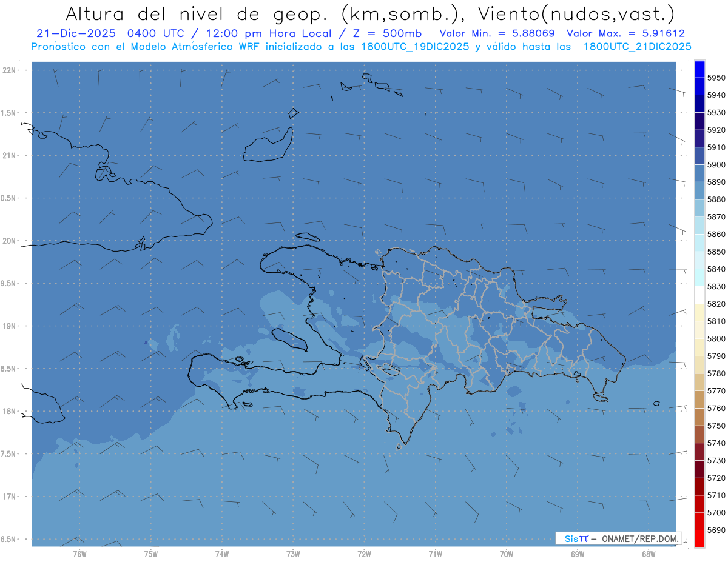Click the legend value 5950

click(x=716, y=78)
